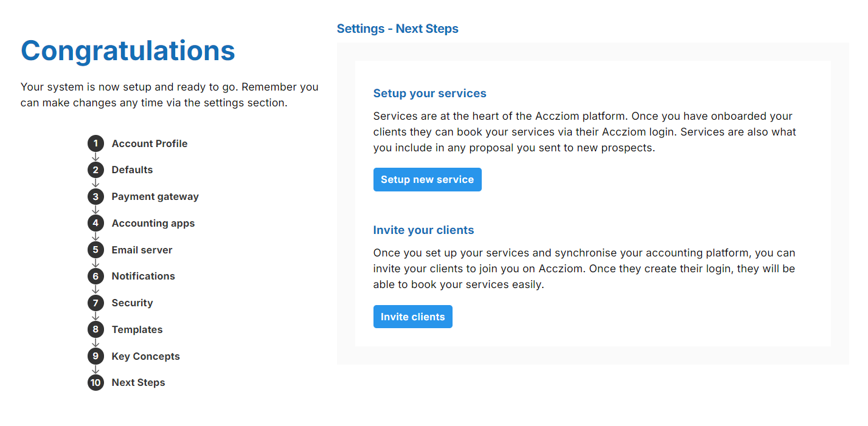
Task: Click the Setup your services heading
Action: [430, 94]
